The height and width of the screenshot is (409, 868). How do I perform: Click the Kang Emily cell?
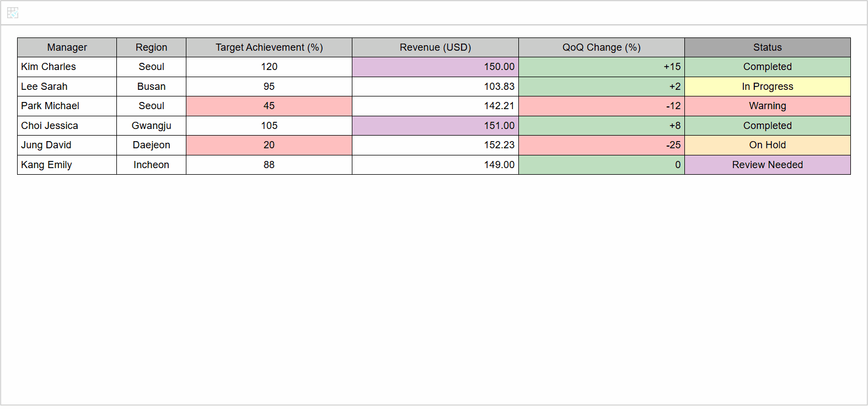(67, 165)
